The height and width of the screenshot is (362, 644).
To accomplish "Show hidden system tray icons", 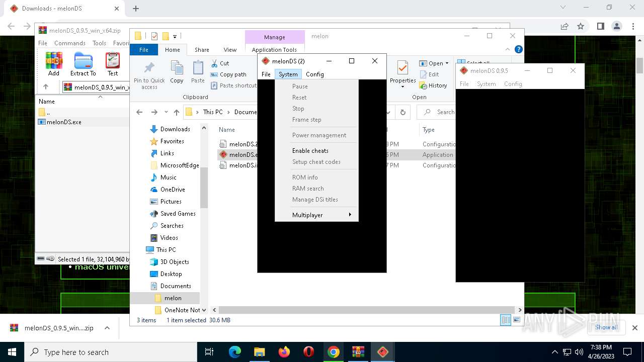I will coord(555,352).
